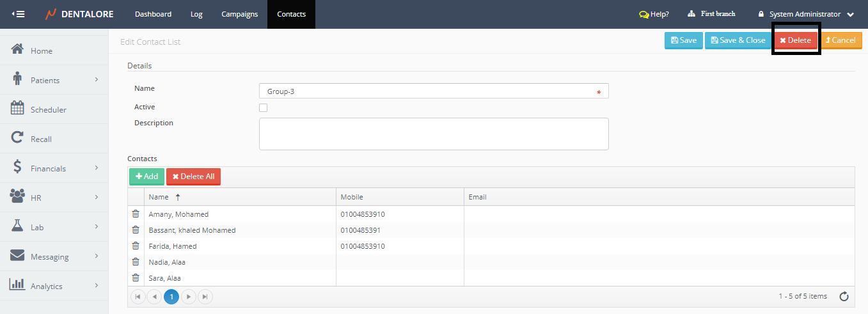Open Recall in the sidebar

[x=41, y=139]
